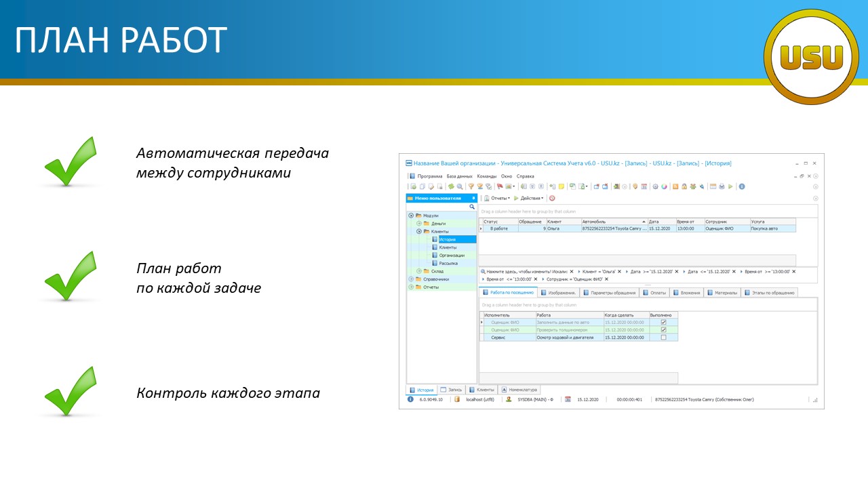Click the search magnifier in user menu panel
The image size is (868, 488).
pyautogui.click(x=472, y=207)
